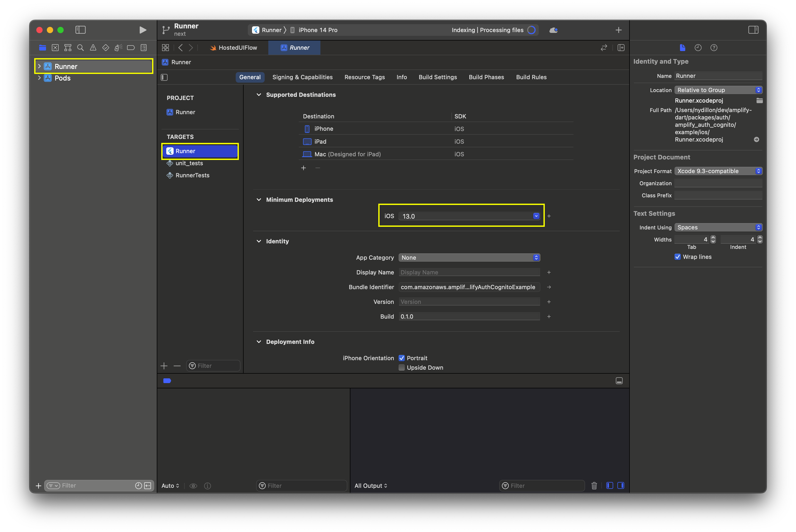The image size is (796, 532).
Task: Click the cloud status icon
Action: click(x=553, y=30)
